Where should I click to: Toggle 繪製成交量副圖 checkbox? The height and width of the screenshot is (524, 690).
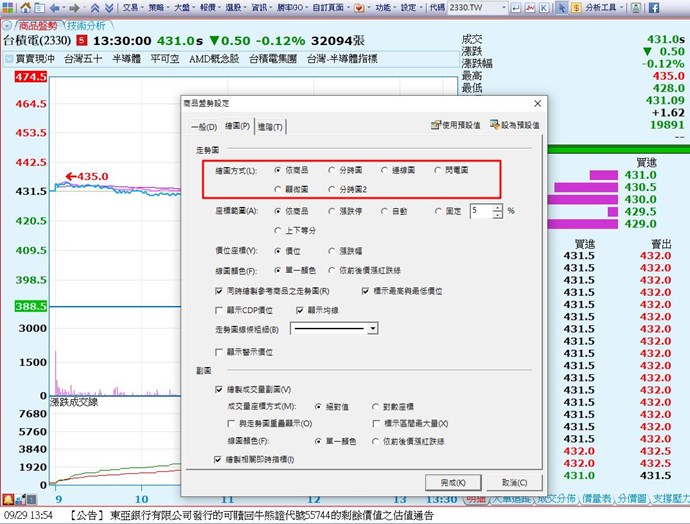pos(219,389)
